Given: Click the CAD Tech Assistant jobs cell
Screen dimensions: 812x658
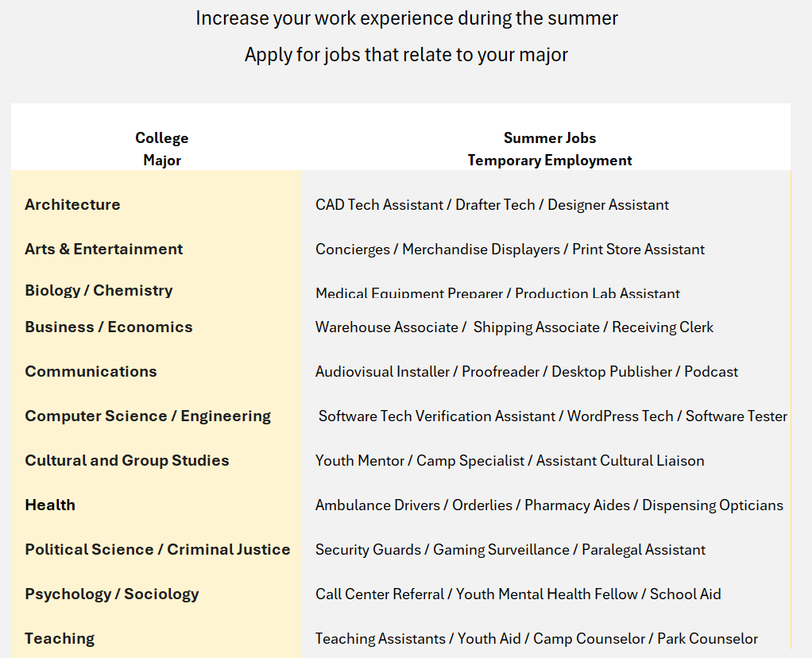Looking at the screenshot, I should point(492,205).
